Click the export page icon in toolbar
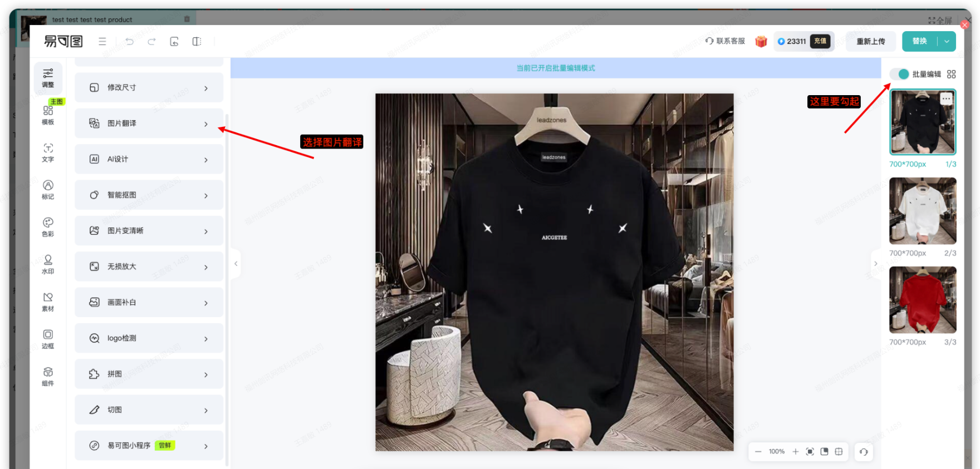The width and height of the screenshot is (980, 469). pyautogui.click(x=174, y=41)
